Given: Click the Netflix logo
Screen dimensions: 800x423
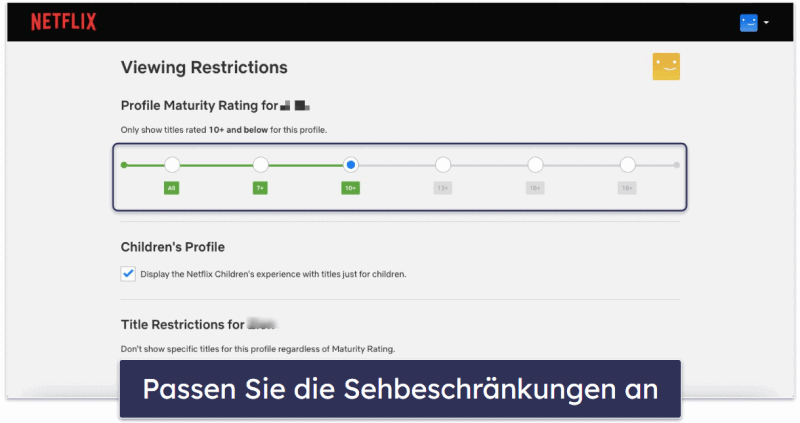Looking at the screenshot, I should [x=63, y=22].
